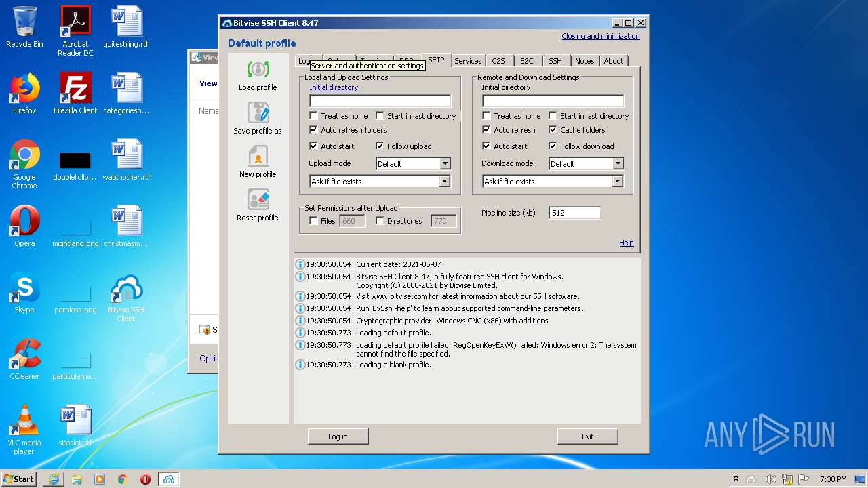Click the taskbar clock showing 7:30 PM
The image size is (868, 488).
833,479
